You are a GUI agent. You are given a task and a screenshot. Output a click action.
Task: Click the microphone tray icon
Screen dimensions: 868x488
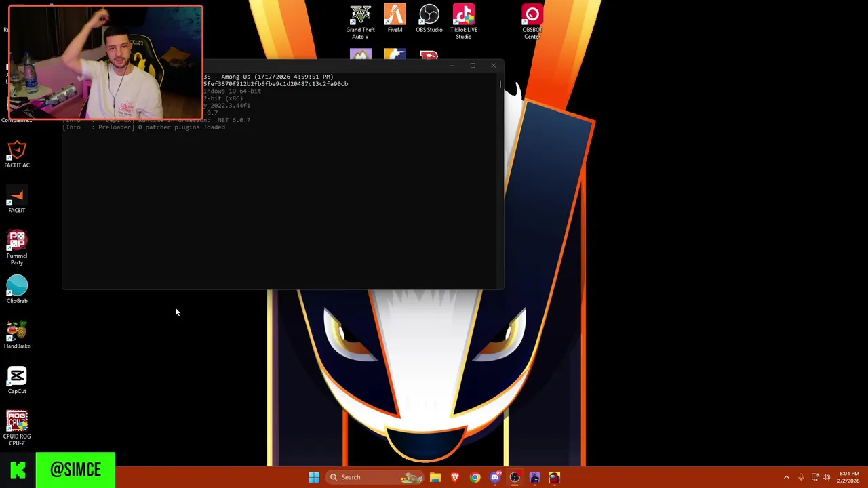tap(801, 477)
